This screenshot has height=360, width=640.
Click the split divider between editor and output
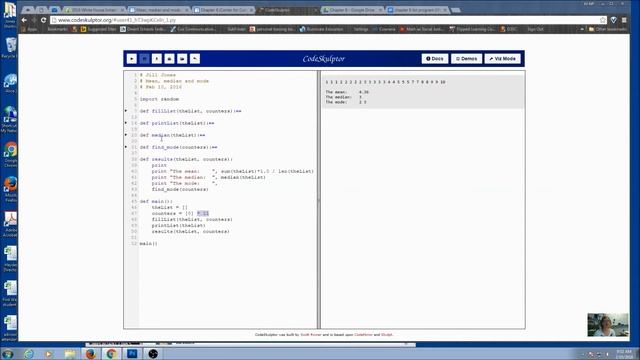click(319, 200)
